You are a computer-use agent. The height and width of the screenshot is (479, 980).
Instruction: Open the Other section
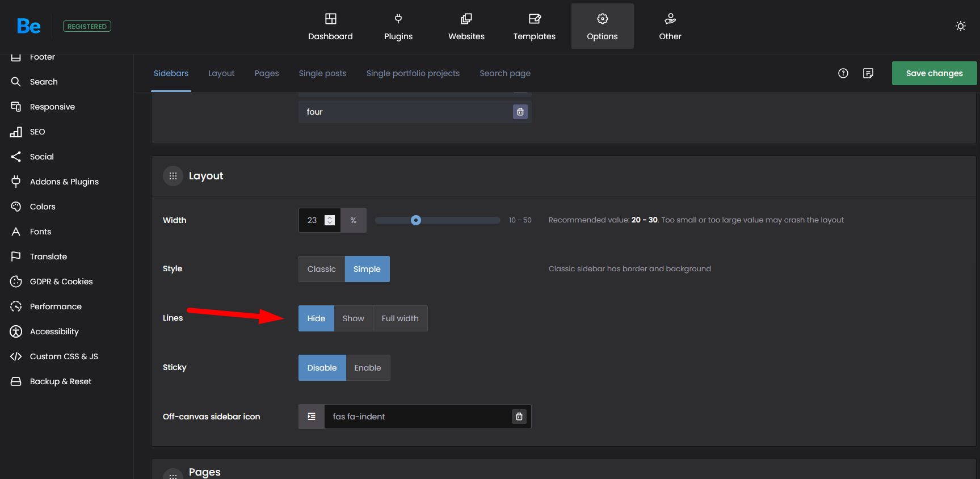pos(670,26)
